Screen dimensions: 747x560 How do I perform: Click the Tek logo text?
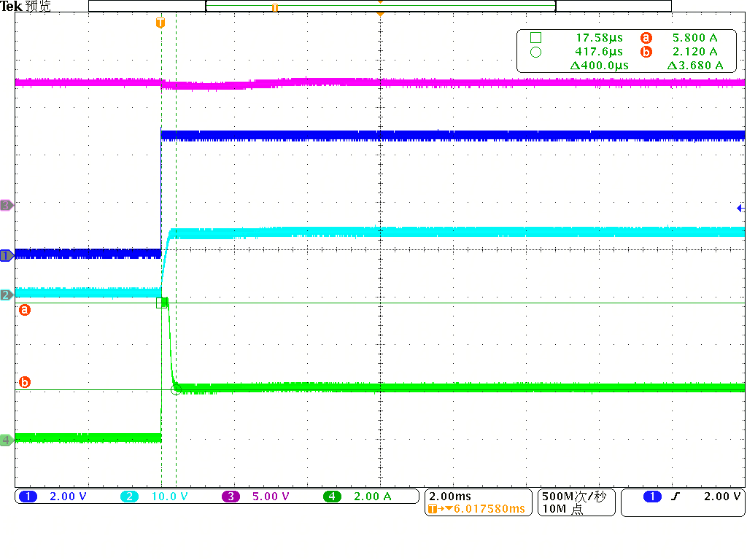pyautogui.click(x=12, y=6)
